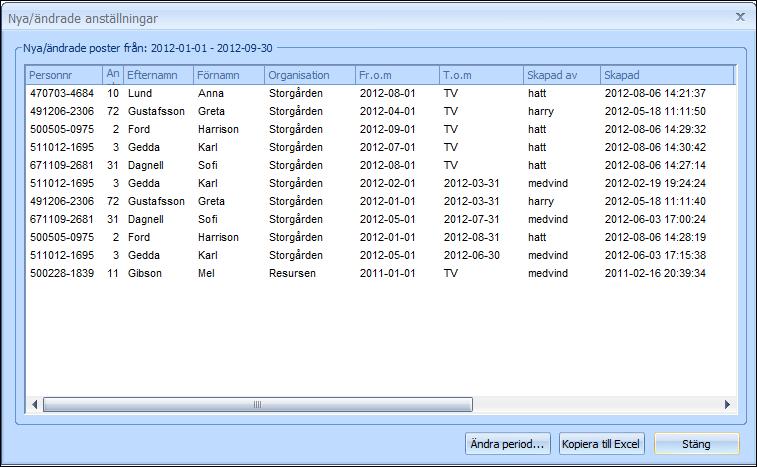The height and width of the screenshot is (467, 757).
Task: Select An value 10 cell
Action: tap(113, 93)
